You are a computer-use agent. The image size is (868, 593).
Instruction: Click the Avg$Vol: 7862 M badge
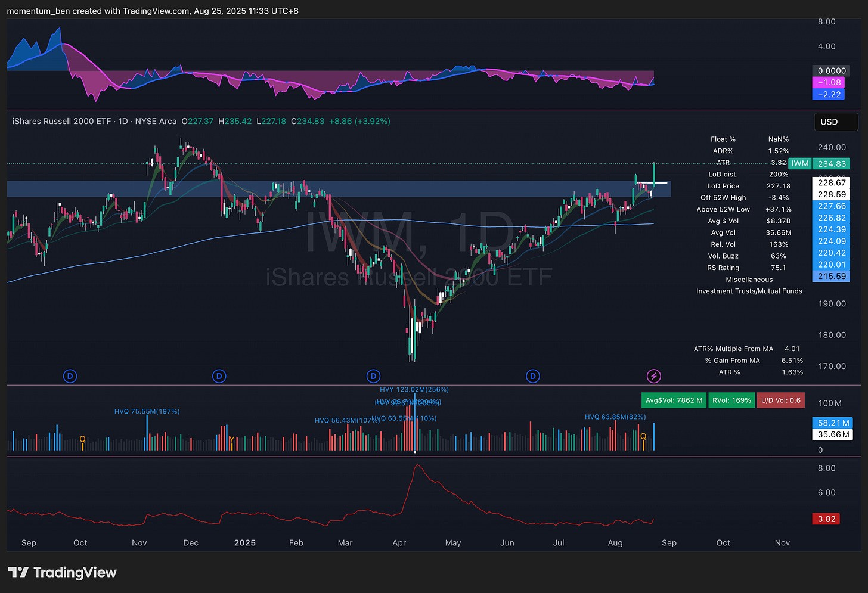click(674, 400)
